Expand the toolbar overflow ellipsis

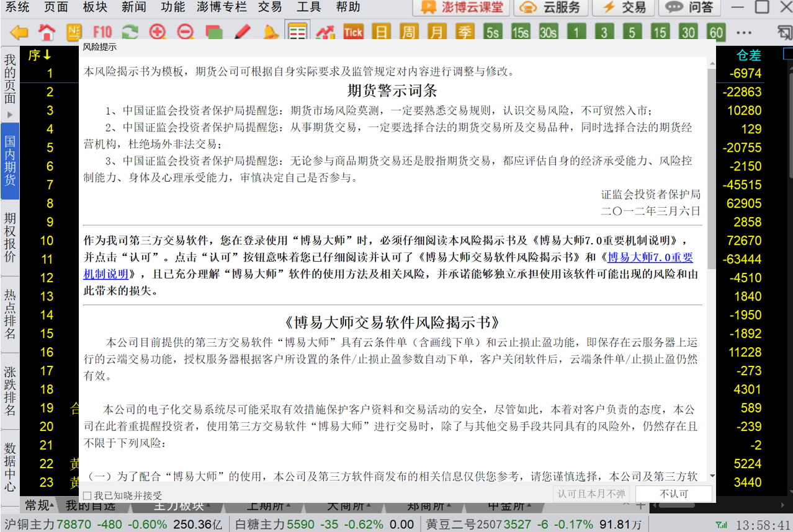pyautogui.click(x=744, y=32)
